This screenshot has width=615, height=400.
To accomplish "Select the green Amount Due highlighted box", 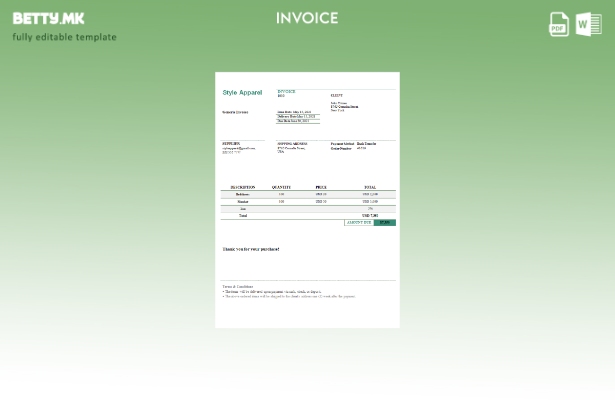I will pyautogui.click(x=385, y=222).
